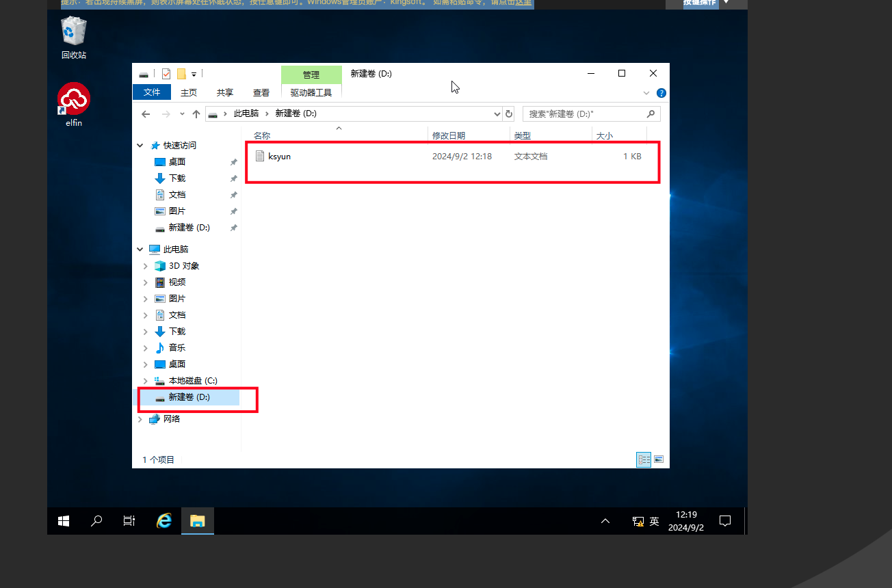Click File Explorer icon on the taskbar

coord(198,521)
